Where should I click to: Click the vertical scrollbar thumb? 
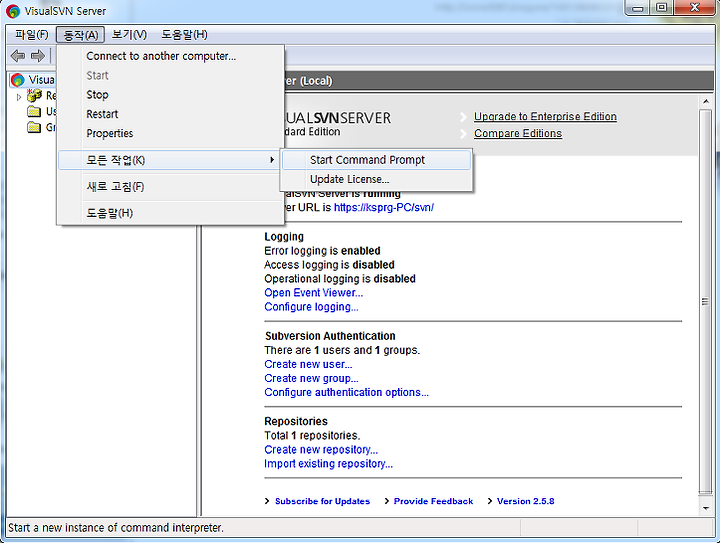pos(705,302)
